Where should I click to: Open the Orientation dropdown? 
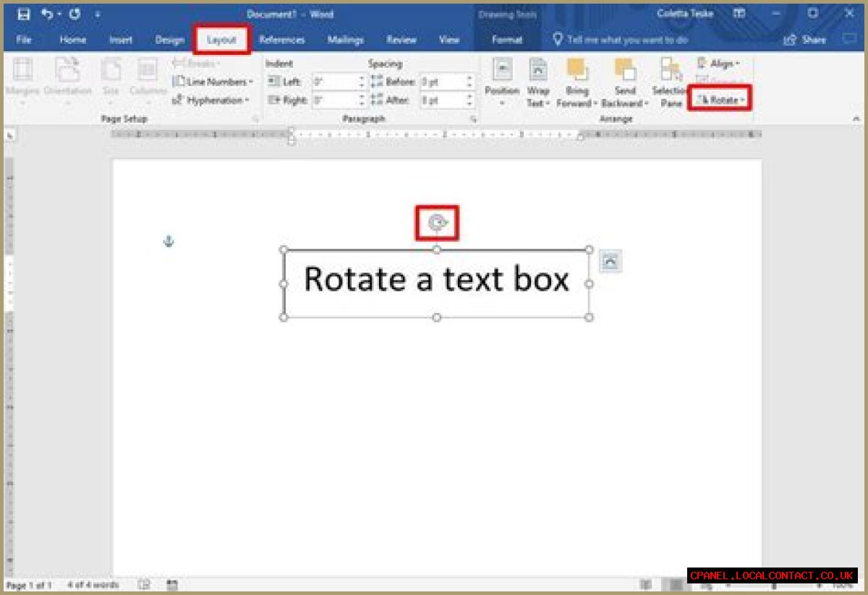point(67,81)
